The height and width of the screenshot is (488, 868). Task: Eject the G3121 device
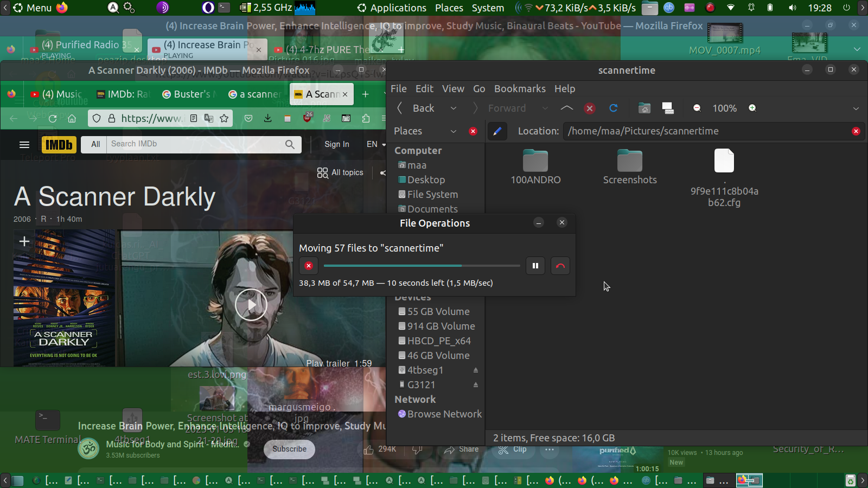pyautogui.click(x=476, y=385)
